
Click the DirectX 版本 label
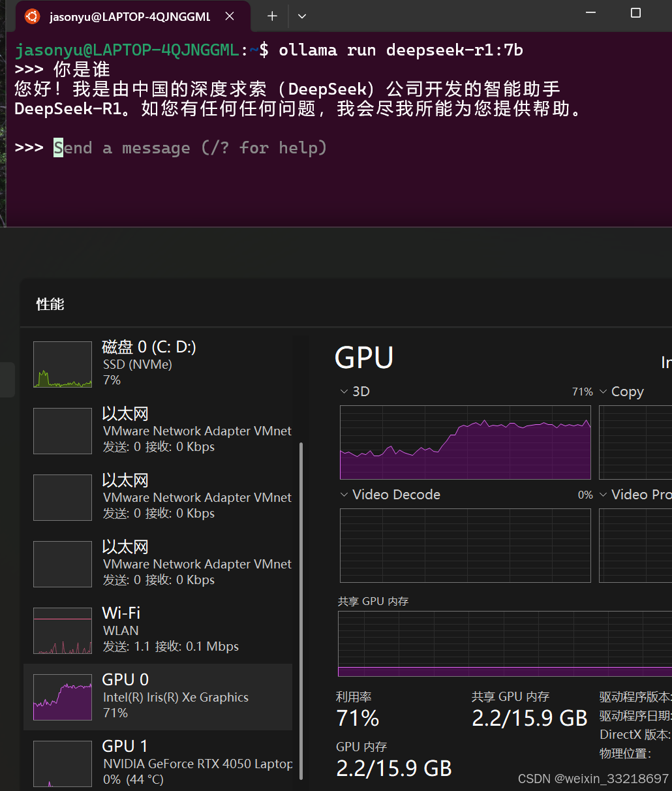tap(635, 735)
